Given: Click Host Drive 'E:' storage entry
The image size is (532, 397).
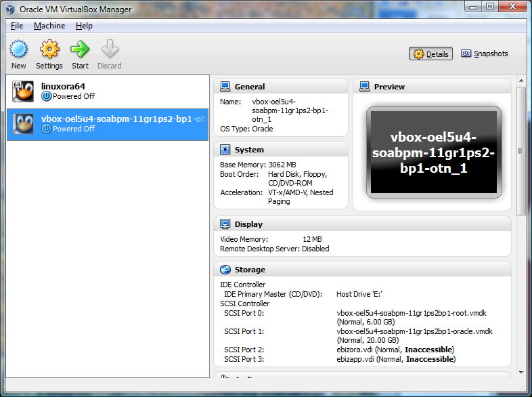Looking at the screenshot, I should [359, 294].
